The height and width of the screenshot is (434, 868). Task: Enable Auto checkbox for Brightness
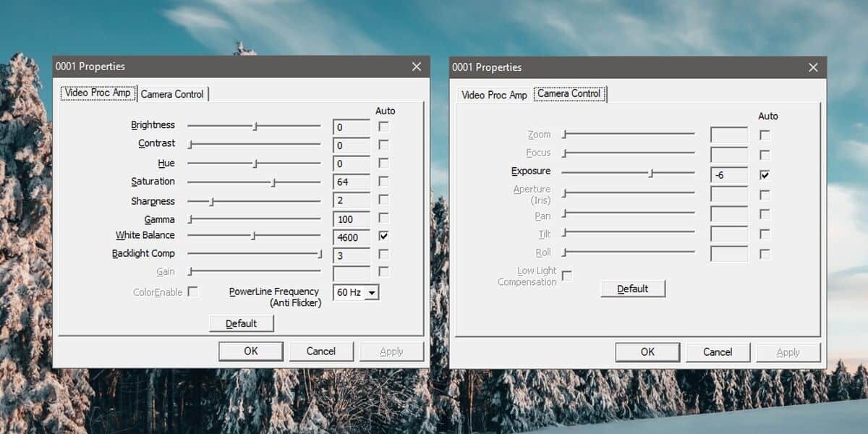(x=383, y=124)
